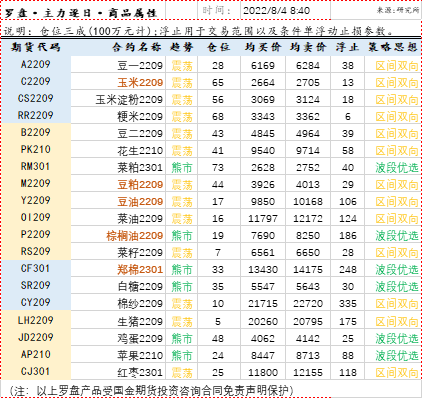Select futures code cell CY209
Viewport: 422px width, 398px height.
pos(35,302)
